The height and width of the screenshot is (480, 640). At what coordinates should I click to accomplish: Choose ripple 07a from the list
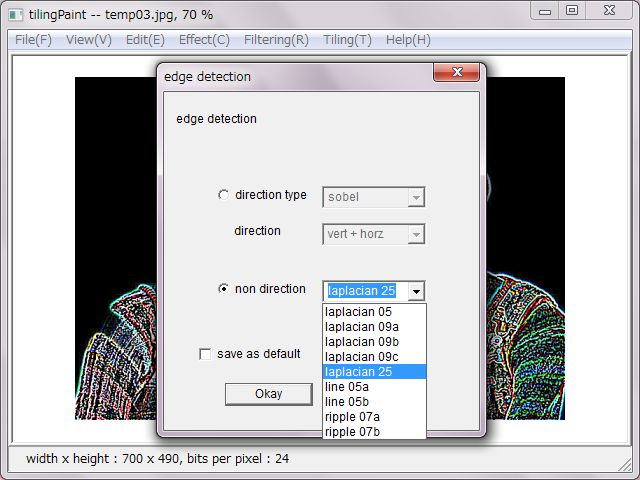(x=374, y=417)
